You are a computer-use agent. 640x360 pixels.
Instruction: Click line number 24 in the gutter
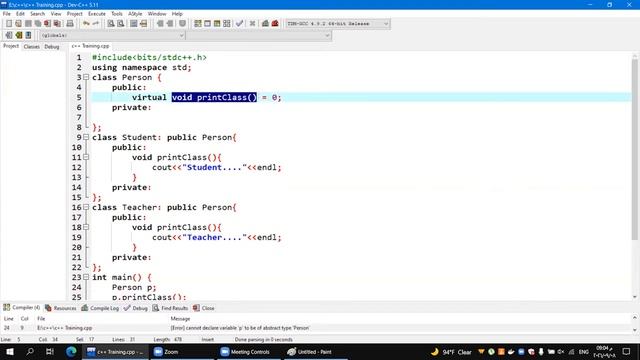(77, 287)
